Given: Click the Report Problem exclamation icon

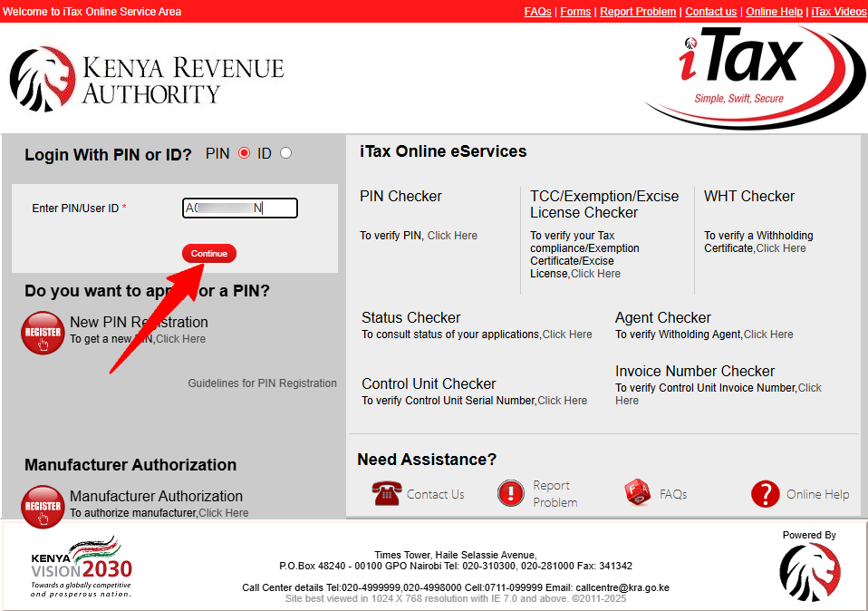Looking at the screenshot, I should (510, 493).
